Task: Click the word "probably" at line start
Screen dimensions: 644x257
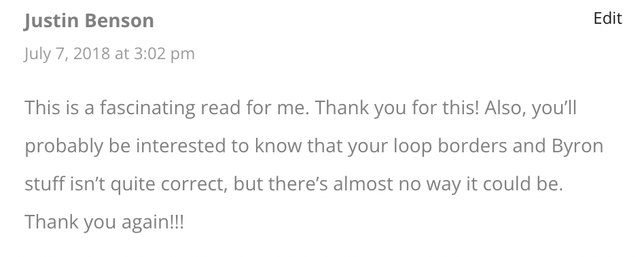Action: click(x=64, y=146)
